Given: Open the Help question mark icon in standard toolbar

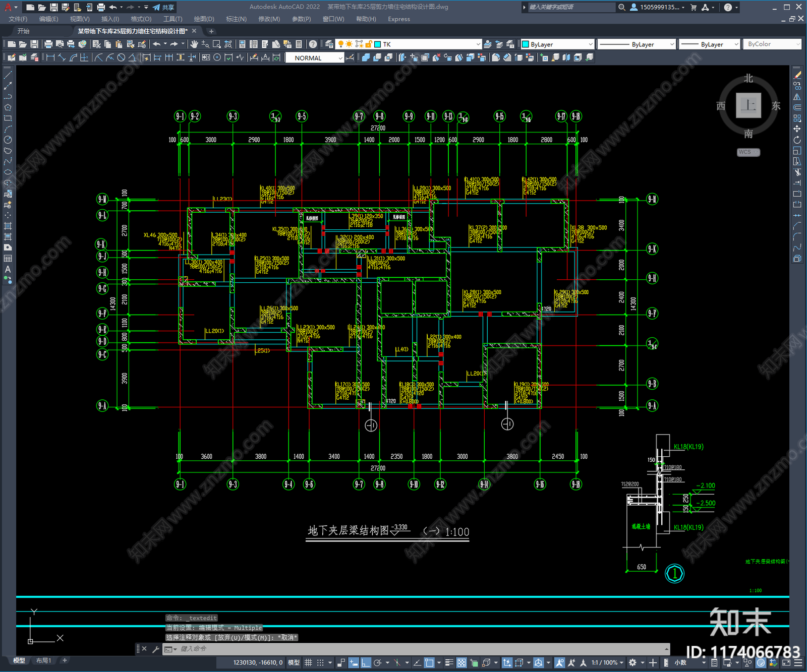Looking at the screenshot, I should tap(313, 44).
